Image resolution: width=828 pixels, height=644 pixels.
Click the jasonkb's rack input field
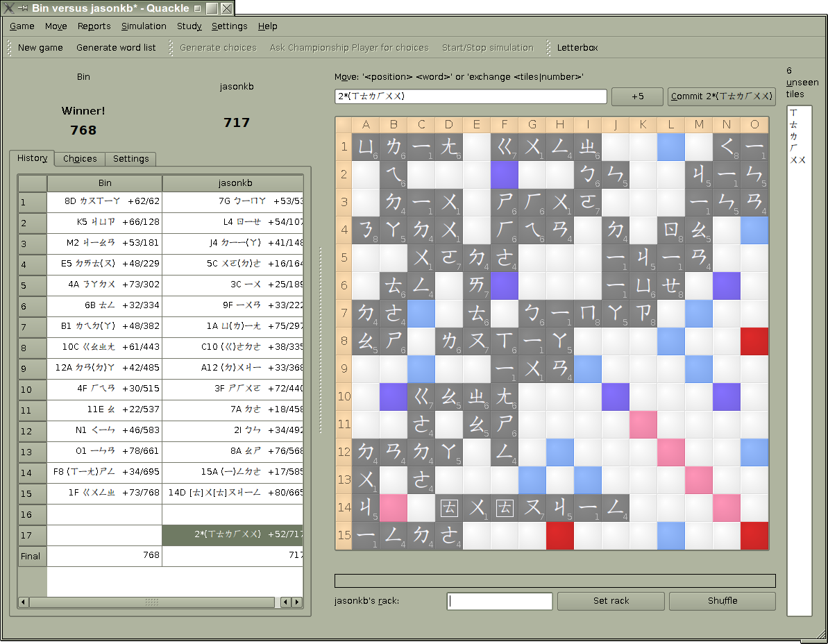[x=500, y=601]
